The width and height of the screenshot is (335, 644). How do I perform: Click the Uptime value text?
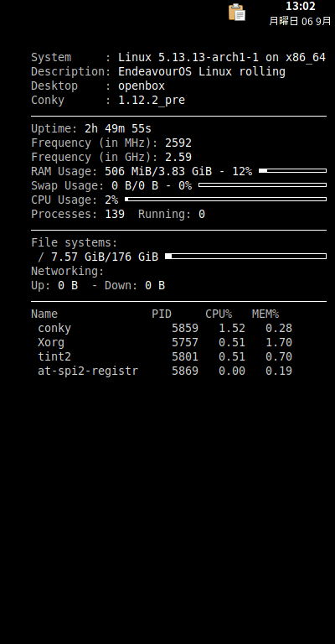click(x=118, y=128)
